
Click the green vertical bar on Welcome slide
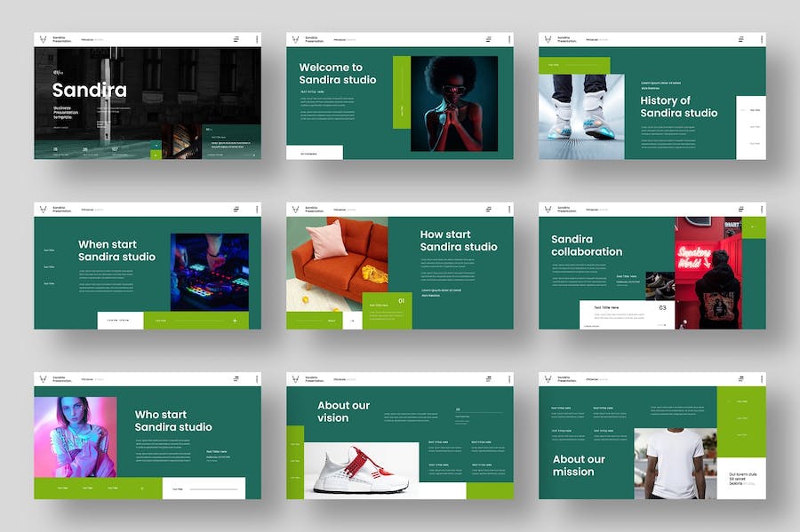click(401, 105)
